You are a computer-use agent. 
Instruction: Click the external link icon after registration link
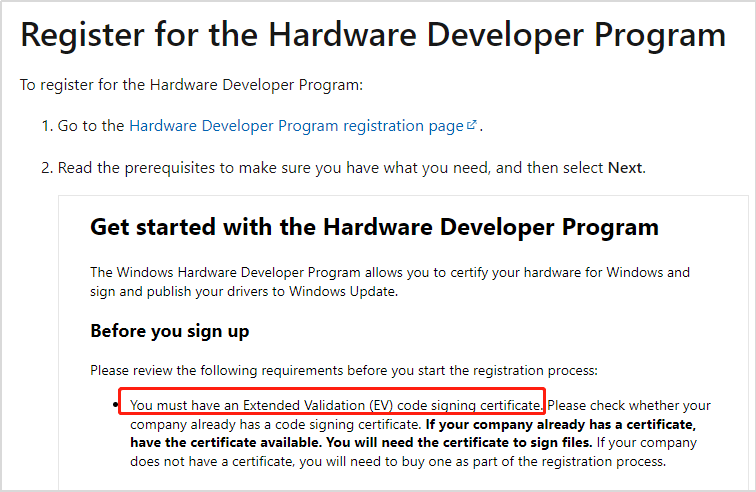point(472,125)
